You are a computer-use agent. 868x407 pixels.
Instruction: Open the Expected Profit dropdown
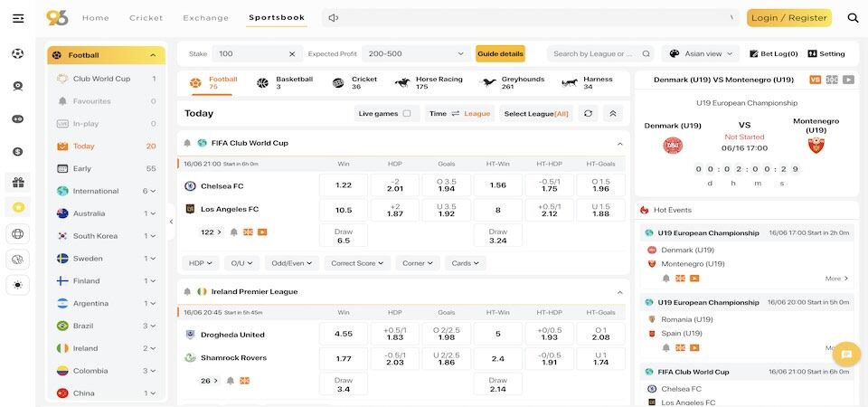tap(418, 54)
